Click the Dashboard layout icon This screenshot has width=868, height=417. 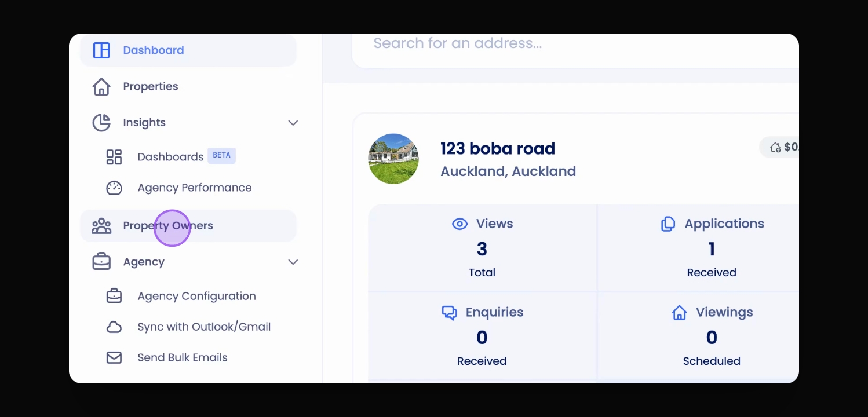point(101,50)
